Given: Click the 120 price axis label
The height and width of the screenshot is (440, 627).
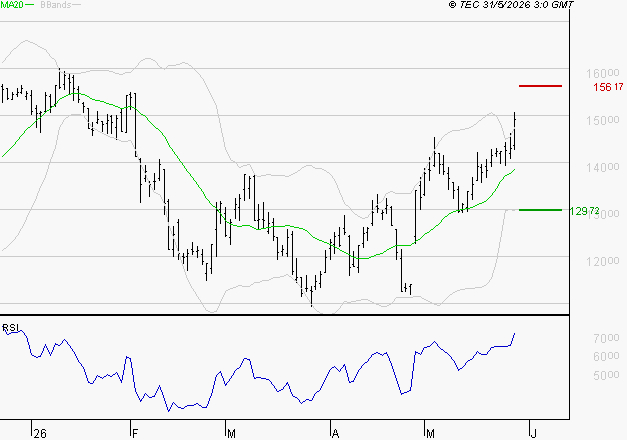Looking at the screenshot, I should pyautogui.click(x=603, y=261).
